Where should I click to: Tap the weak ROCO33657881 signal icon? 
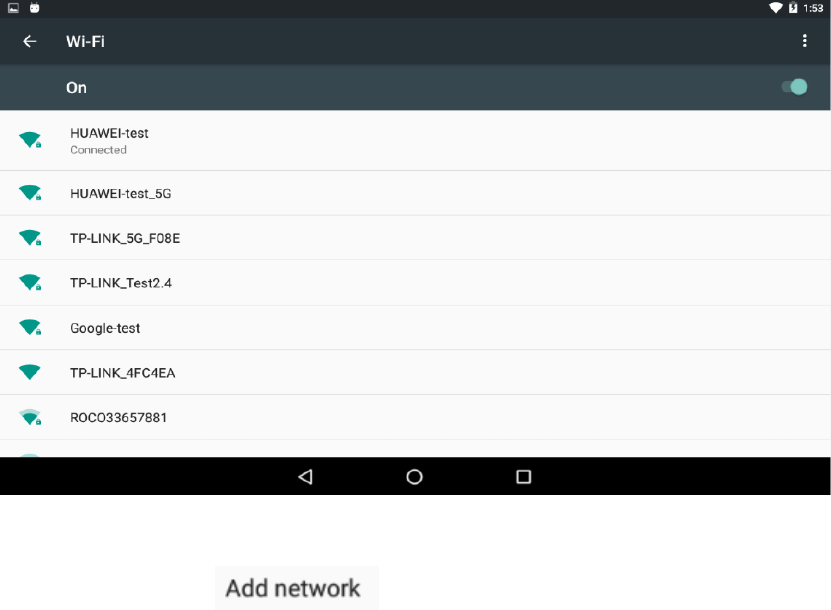tap(30, 417)
